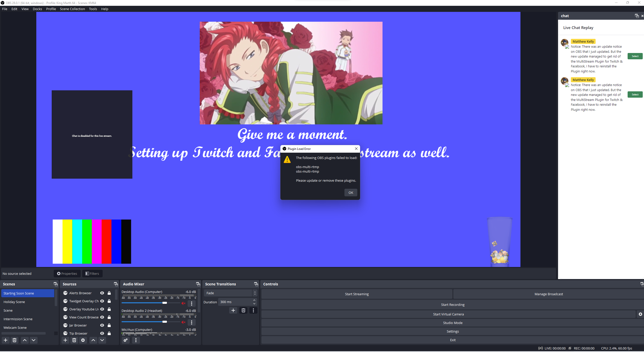
Task: Pop out the Scenes dock
Action: tap(56, 284)
